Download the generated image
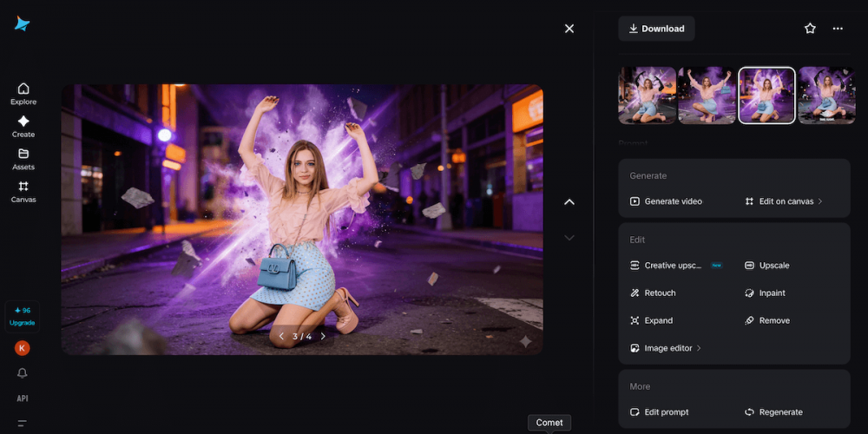 (x=656, y=29)
